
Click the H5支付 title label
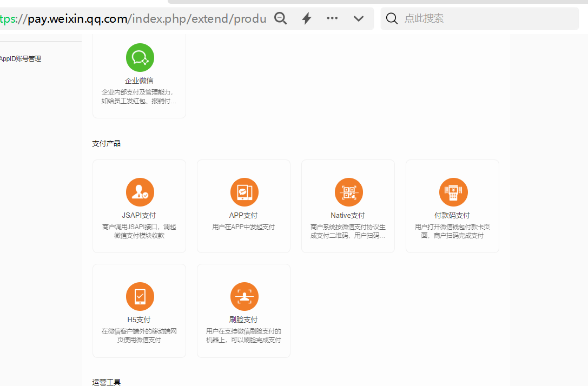click(x=139, y=320)
